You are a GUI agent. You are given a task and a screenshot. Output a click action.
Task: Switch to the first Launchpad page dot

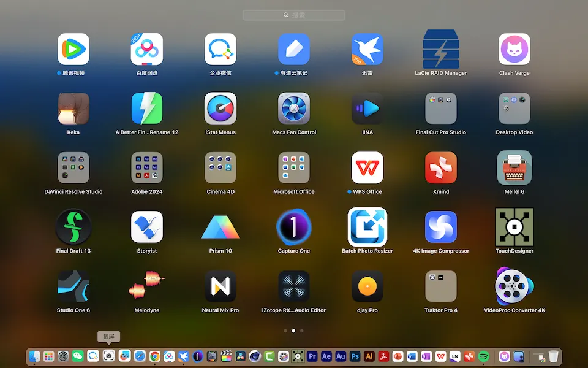coord(285,331)
